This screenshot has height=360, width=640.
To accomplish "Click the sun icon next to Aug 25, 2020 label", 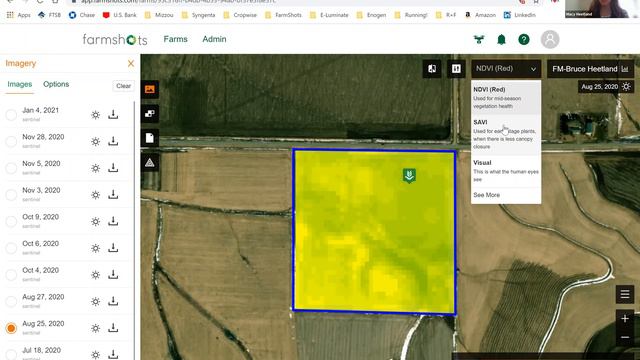I will [x=627, y=87].
